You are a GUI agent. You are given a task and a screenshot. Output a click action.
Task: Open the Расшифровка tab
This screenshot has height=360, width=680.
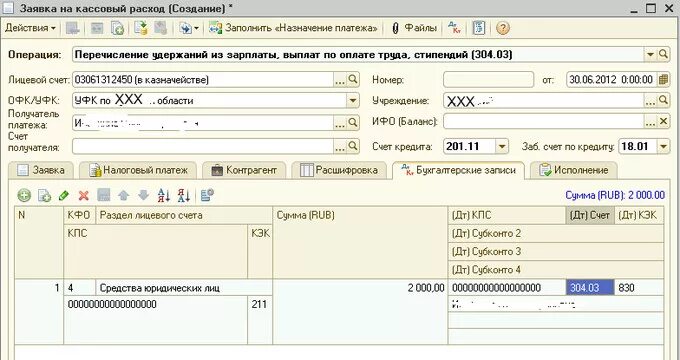click(x=339, y=170)
